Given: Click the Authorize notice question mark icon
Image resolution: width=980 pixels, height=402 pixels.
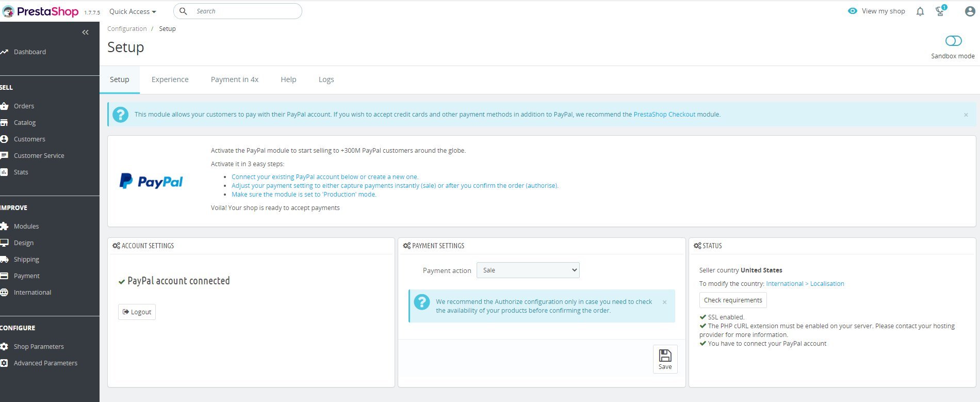Looking at the screenshot, I should (x=421, y=302).
